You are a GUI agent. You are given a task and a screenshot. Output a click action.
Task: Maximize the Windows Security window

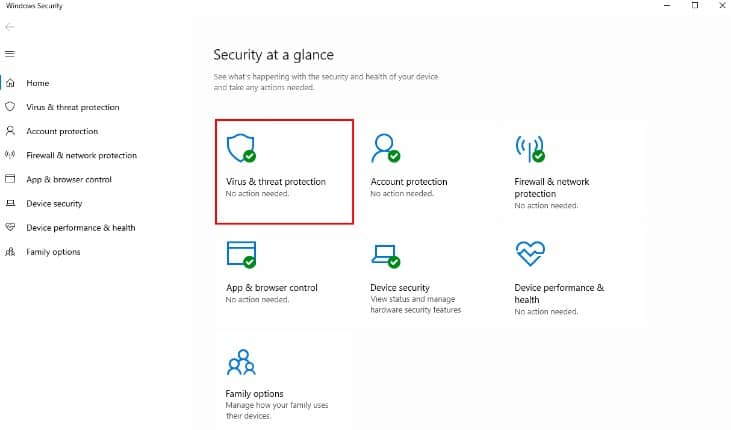pyautogui.click(x=695, y=5)
